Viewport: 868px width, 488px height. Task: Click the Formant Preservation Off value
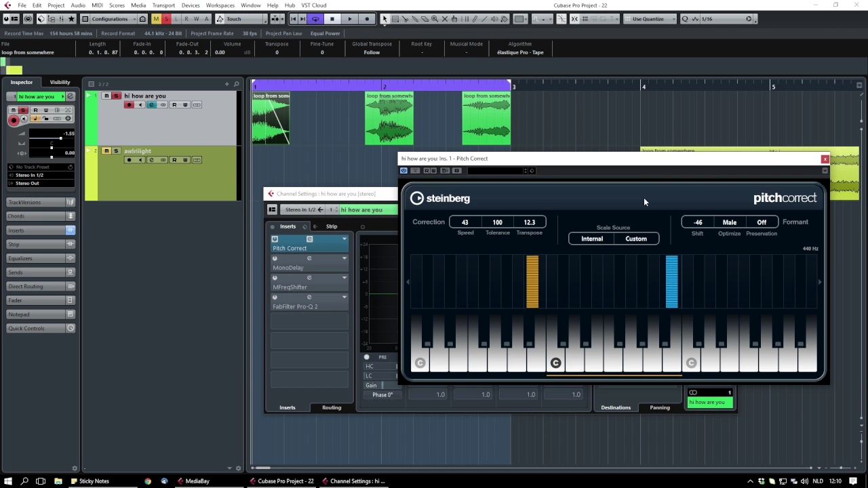click(x=762, y=222)
